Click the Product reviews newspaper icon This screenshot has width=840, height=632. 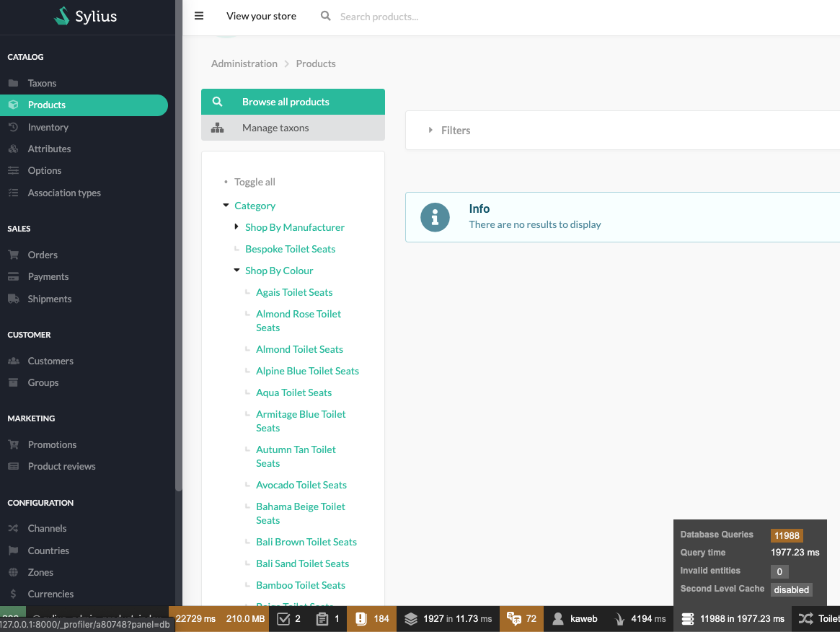click(14, 466)
